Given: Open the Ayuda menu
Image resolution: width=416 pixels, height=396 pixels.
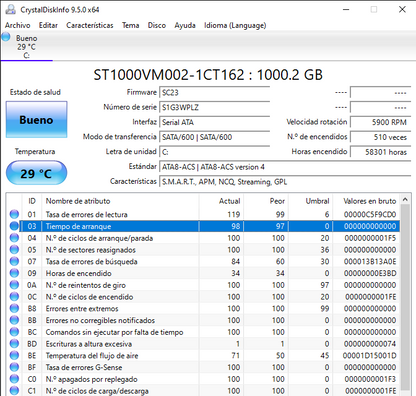Looking at the screenshot, I should tap(185, 25).
